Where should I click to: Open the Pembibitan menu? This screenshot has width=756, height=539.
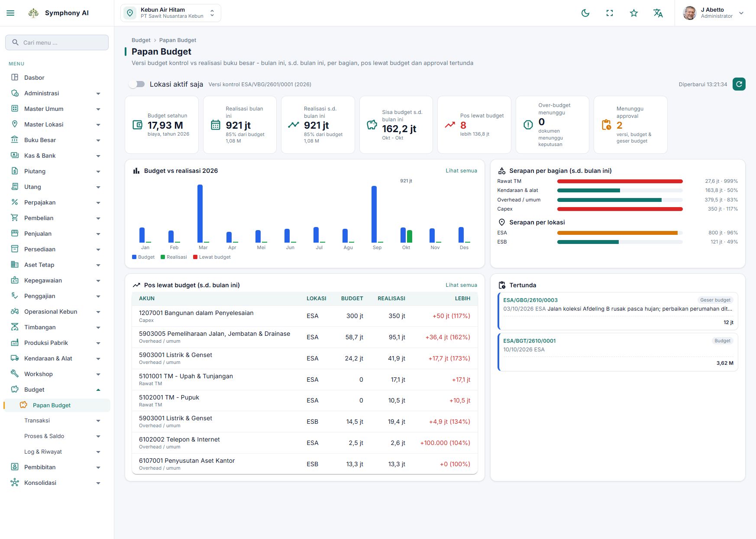click(x=57, y=467)
